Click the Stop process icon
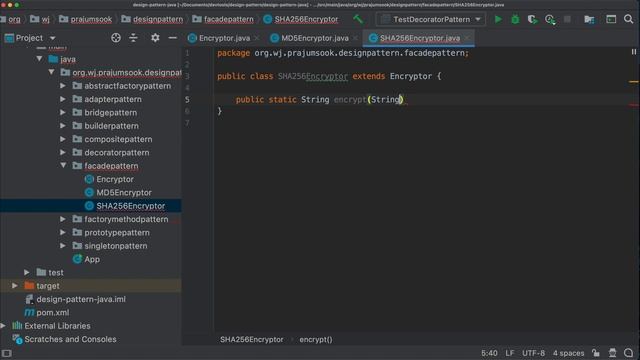This screenshot has height=360, width=640. pyautogui.click(x=567, y=19)
